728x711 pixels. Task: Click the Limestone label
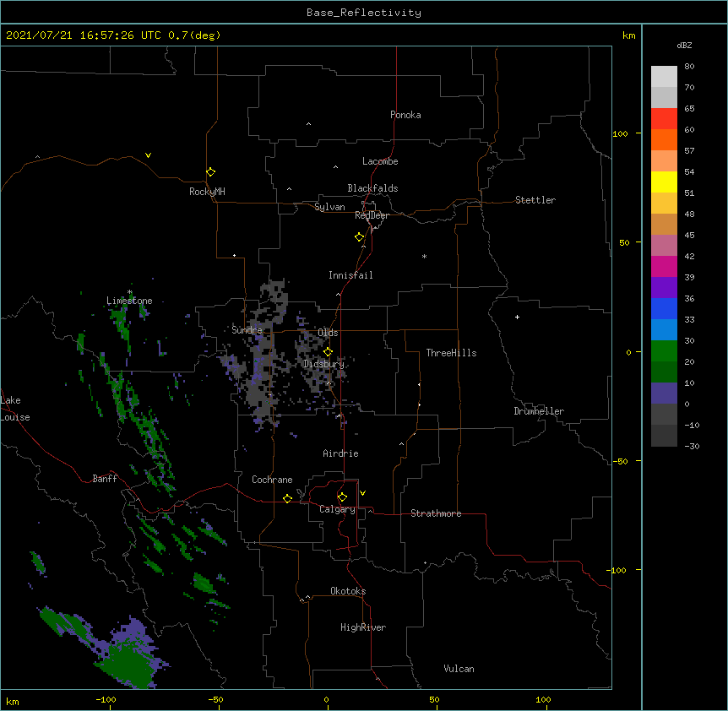click(x=129, y=301)
